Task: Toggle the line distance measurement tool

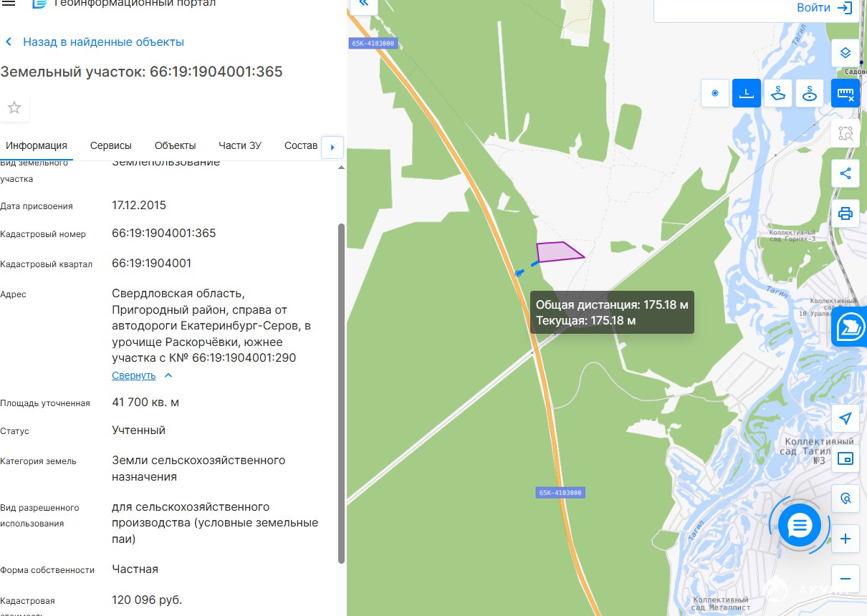Action: tap(747, 93)
